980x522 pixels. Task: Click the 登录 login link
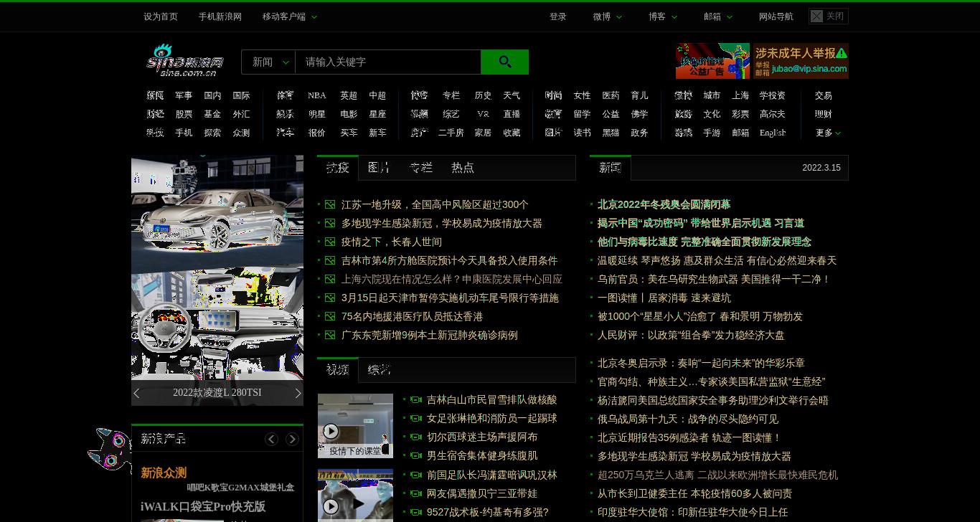pyautogui.click(x=558, y=16)
